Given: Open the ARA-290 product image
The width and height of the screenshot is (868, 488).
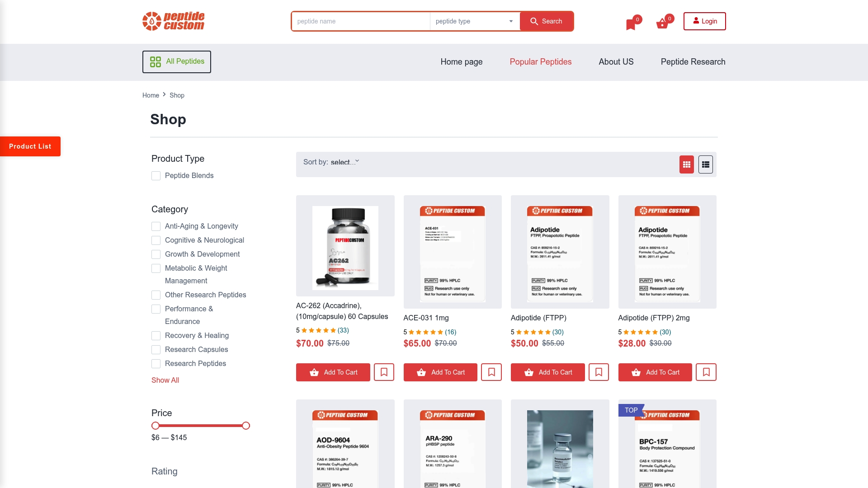Looking at the screenshot, I should [x=453, y=449].
